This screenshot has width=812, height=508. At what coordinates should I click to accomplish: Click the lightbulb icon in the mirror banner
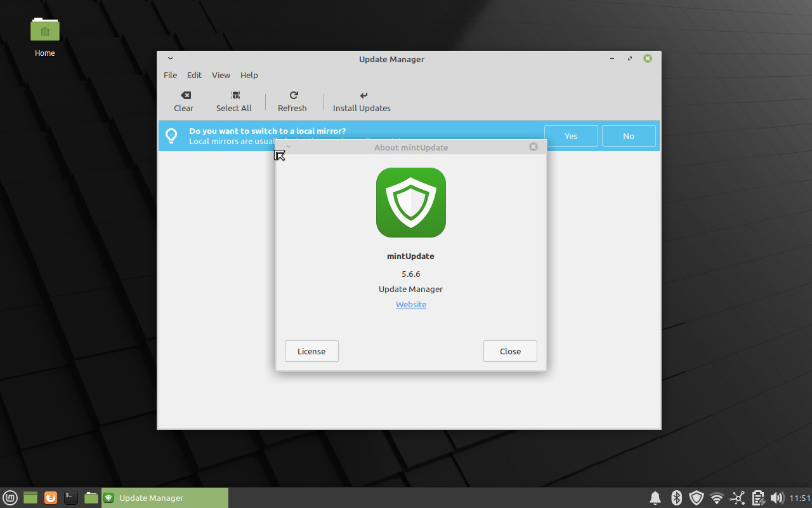point(171,135)
